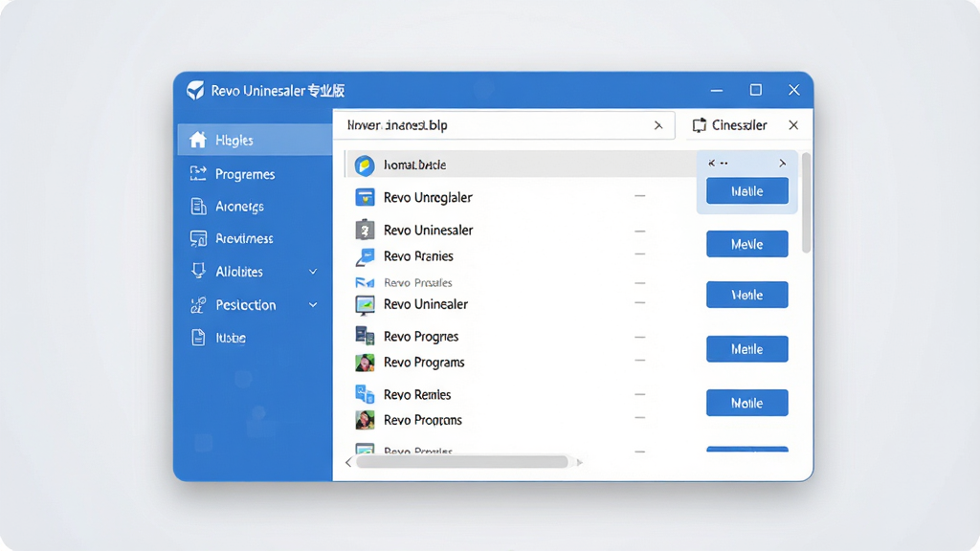Click the Revo logo in title bar
The height and width of the screenshot is (551, 980).
pyautogui.click(x=195, y=90)
